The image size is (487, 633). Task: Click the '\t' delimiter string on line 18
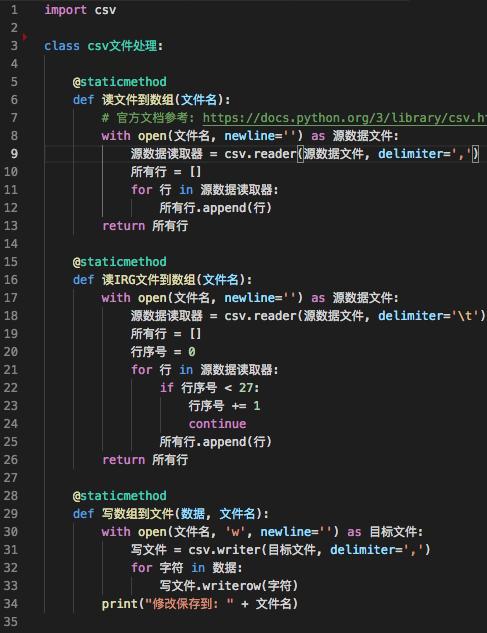pyautogui.click(x=466, y=316)
